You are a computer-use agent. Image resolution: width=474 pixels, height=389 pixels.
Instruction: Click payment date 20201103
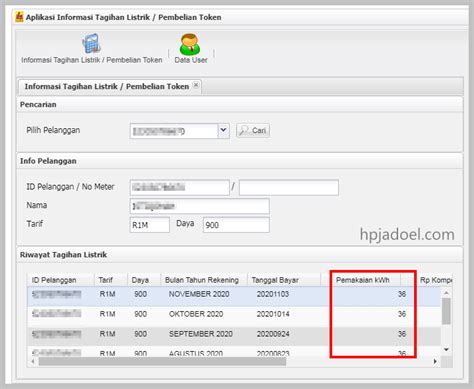(273, 294)
